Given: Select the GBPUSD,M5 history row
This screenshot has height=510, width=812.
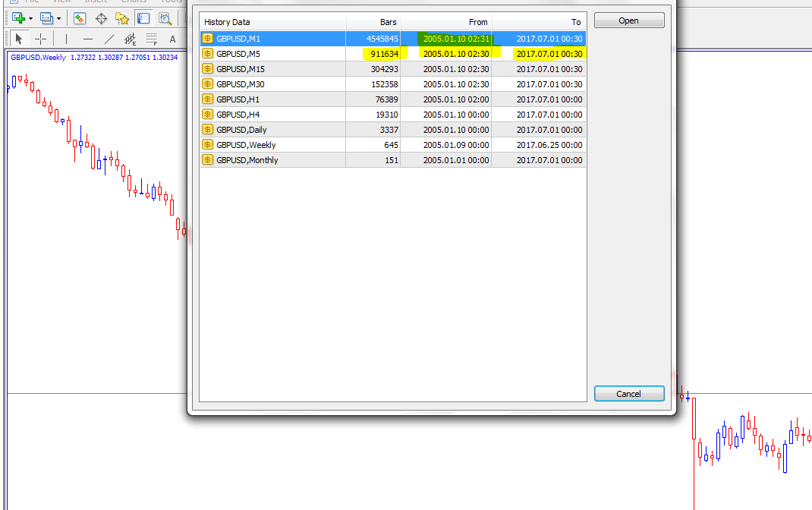Looking at the screenshot, I should [x=273, y=54].
